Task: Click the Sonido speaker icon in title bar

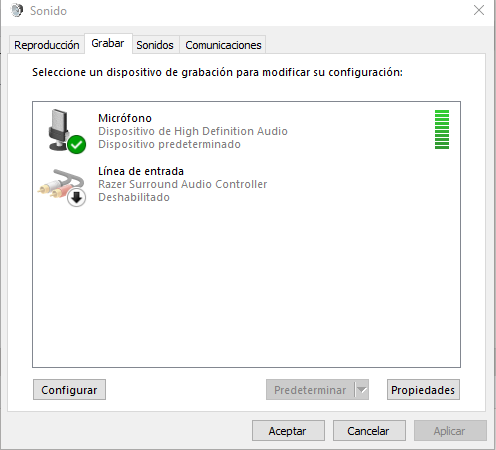Action: tap(16, 10)
